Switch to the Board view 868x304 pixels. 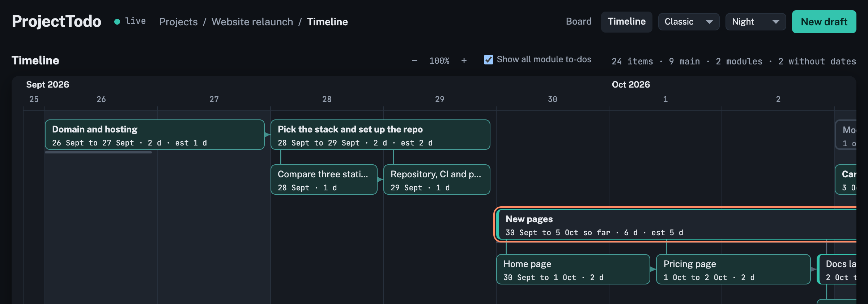[x=579, y=22]
